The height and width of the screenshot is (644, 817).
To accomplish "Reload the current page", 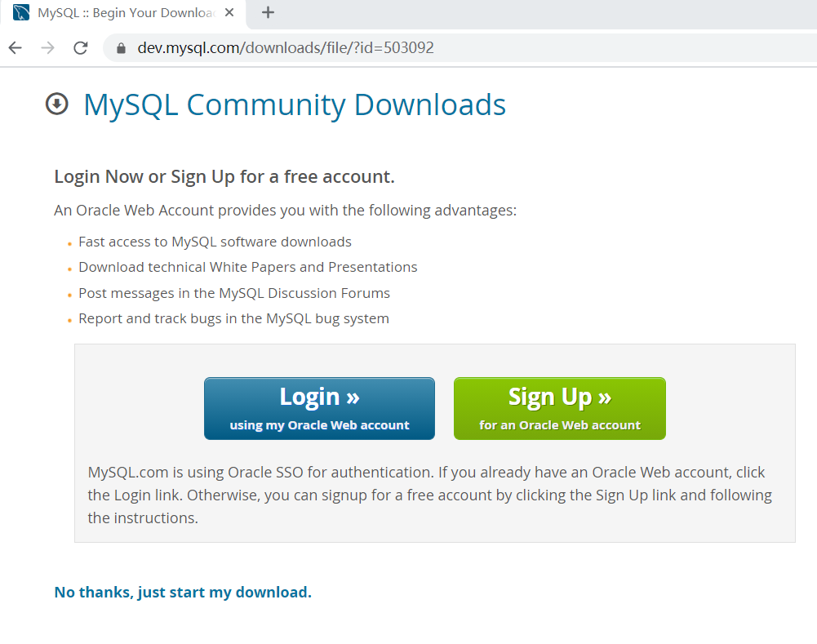I will (80, 47).
